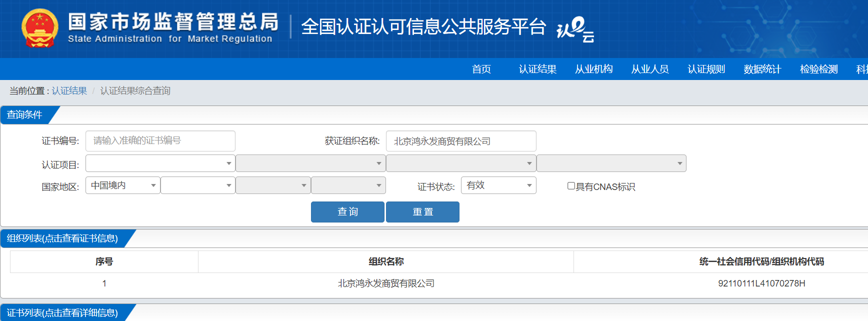This screenshot has width=868, height=321.
Task: Click the 查询 button
Action: 347,212
